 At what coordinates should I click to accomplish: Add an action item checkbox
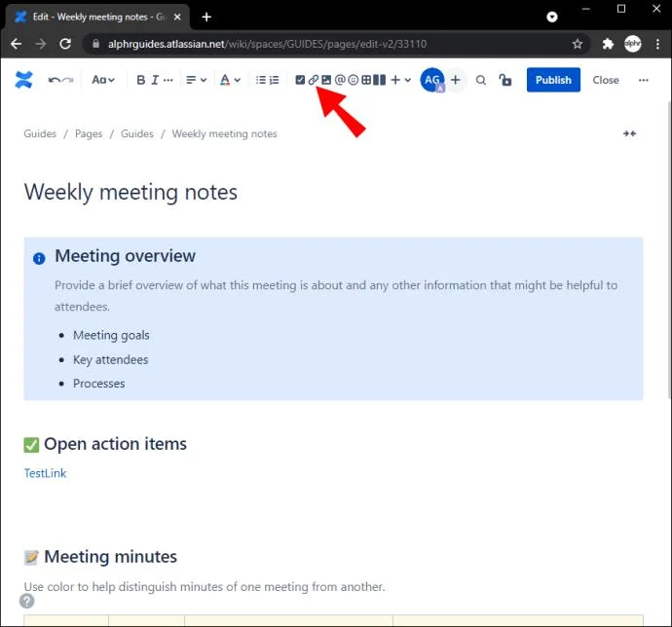(300, 80)
